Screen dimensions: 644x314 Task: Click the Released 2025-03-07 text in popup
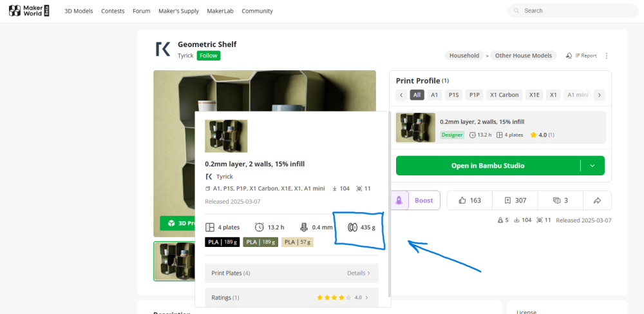tap(232, 202)
